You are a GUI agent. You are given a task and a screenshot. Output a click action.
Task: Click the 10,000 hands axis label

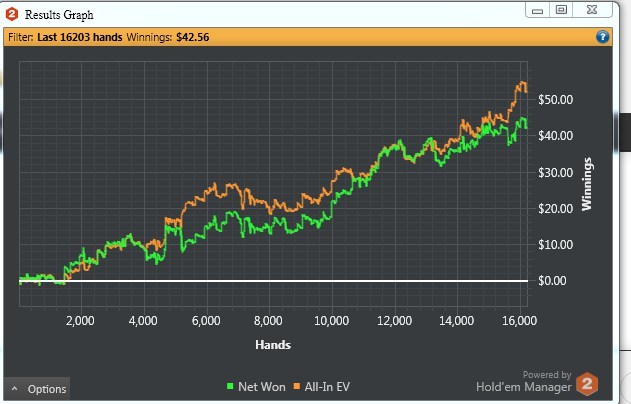(331, 321)
